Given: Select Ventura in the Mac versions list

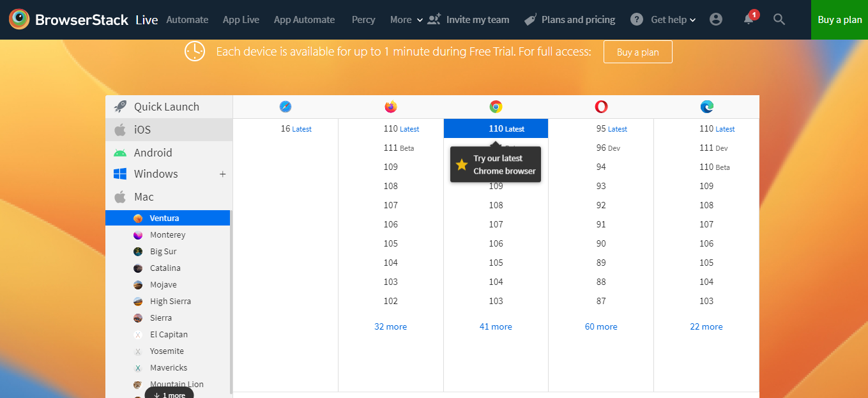Looking at the screenshot, I should coord(167,218).
